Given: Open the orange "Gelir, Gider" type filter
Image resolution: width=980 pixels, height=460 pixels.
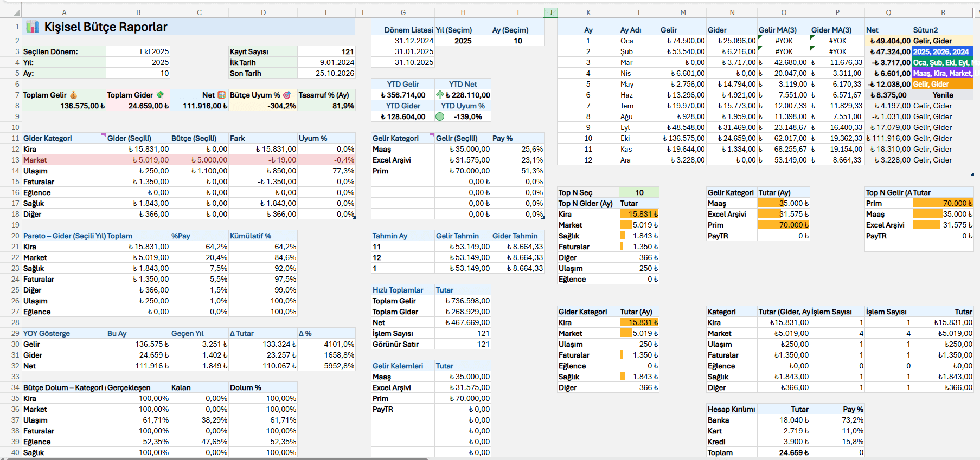Looking at the screenshot, I should click(942, 84).
